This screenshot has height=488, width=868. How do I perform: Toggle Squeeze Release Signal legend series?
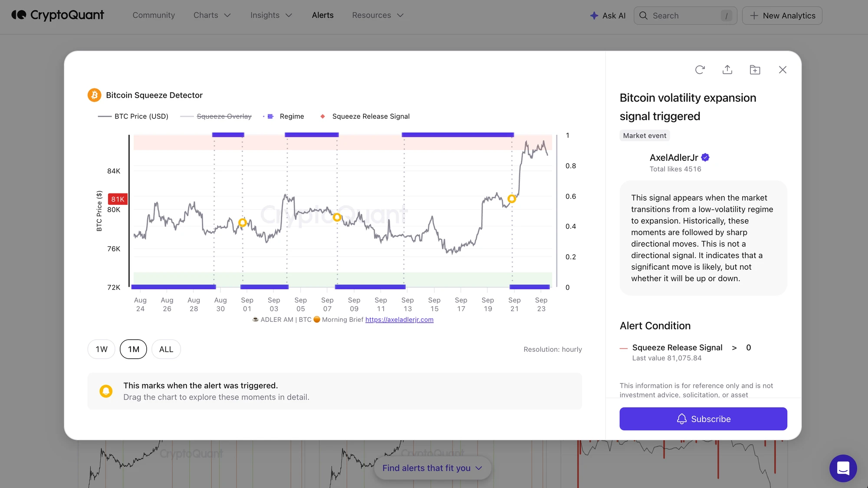pos(365,116)
